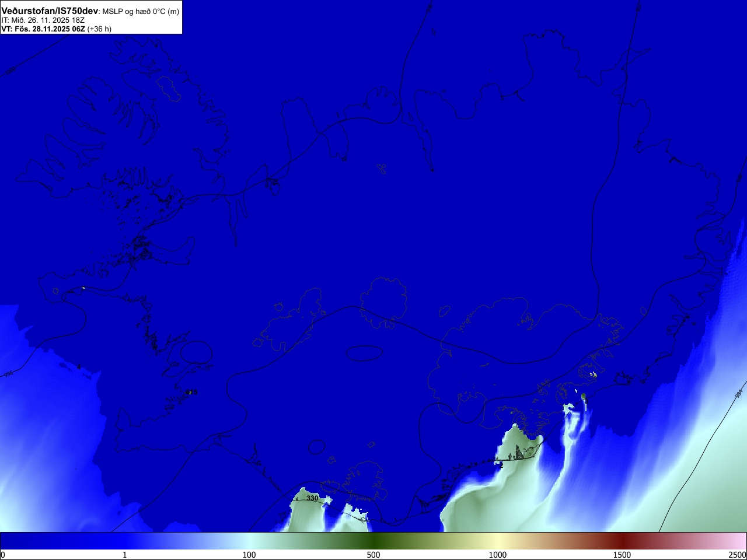
Task: Click the 996 isobar label
Action: click(x=8, y=374)
